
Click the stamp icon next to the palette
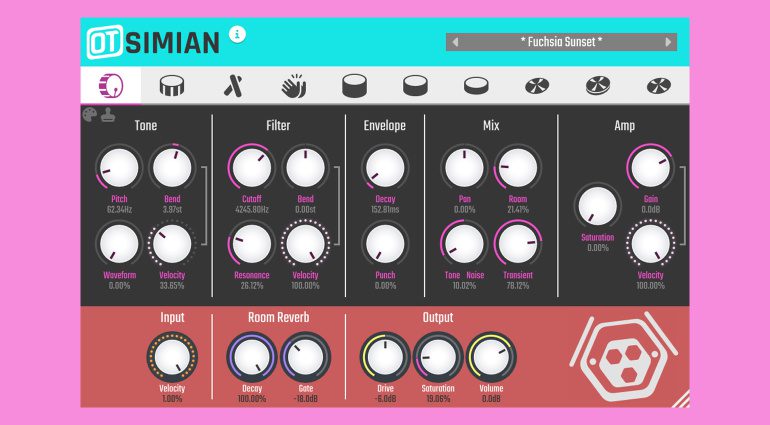click(107, 115)
